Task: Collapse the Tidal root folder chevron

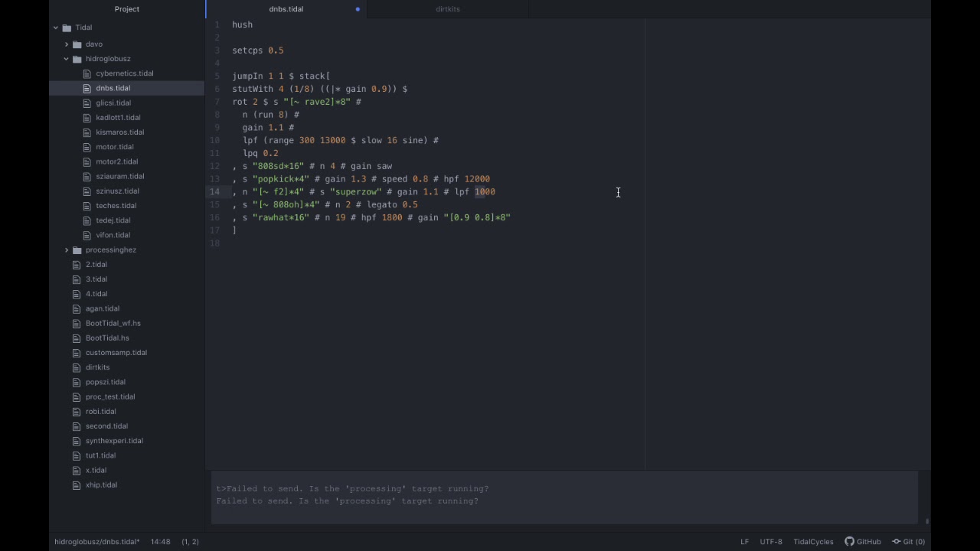Action: click(56, 28)
